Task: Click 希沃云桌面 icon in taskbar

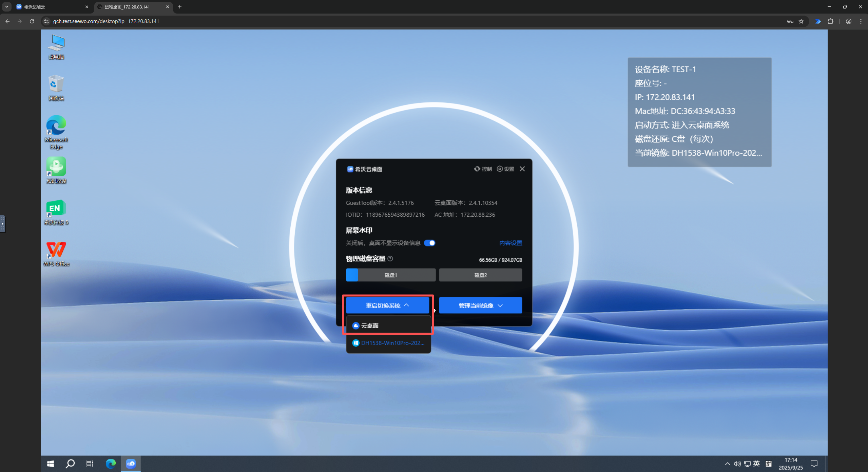Action: pos(131,464)
